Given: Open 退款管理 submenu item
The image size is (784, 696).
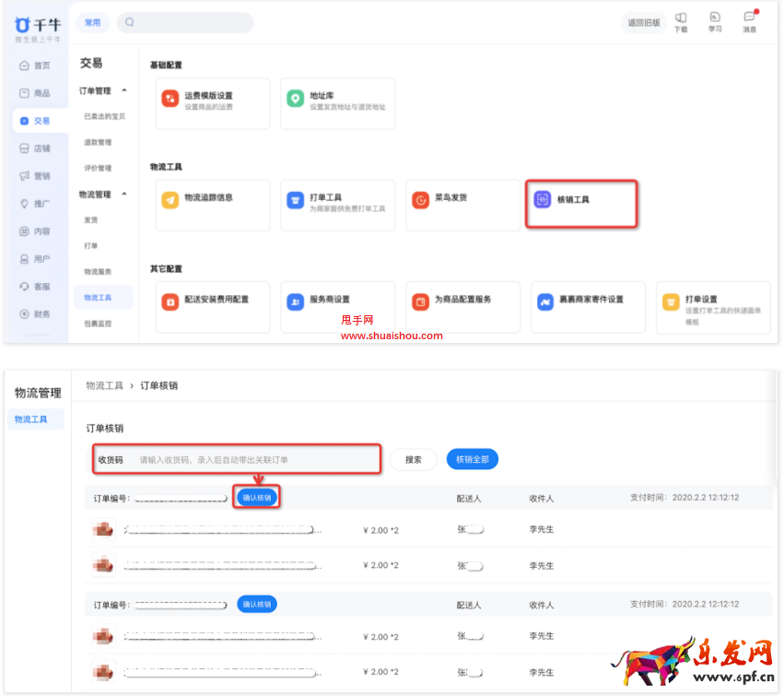Looking at the screenshot, I should coord(98,142).
